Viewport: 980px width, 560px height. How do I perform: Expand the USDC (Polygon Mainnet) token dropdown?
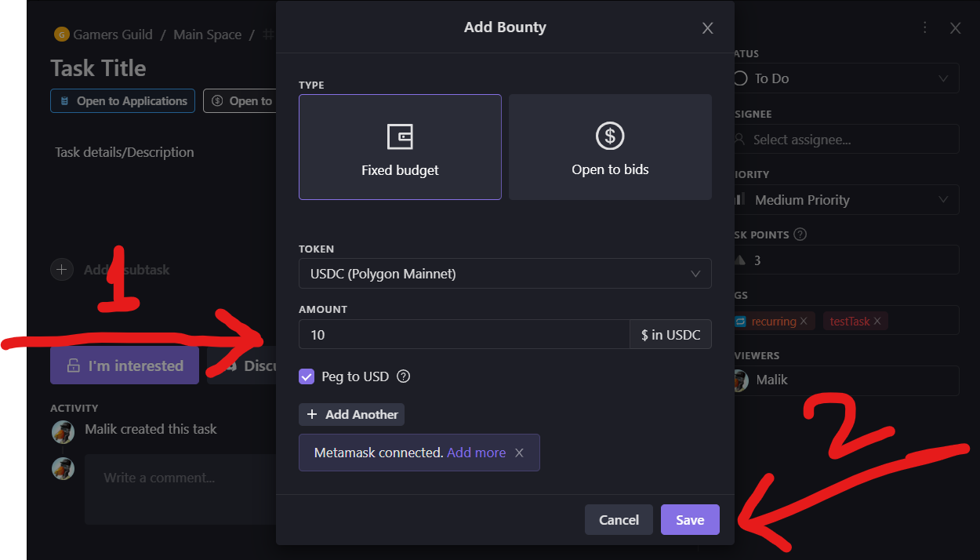(x=505, y=274)
